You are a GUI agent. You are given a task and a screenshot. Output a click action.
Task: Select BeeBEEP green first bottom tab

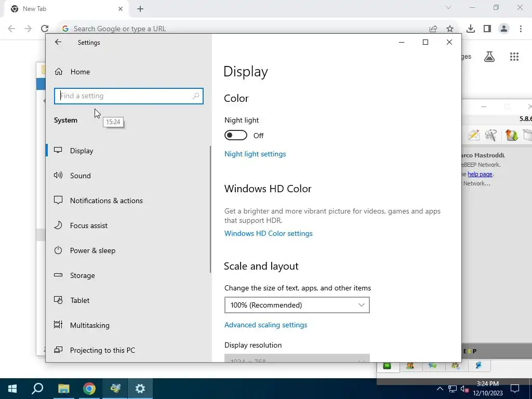[x=387, y=365]
